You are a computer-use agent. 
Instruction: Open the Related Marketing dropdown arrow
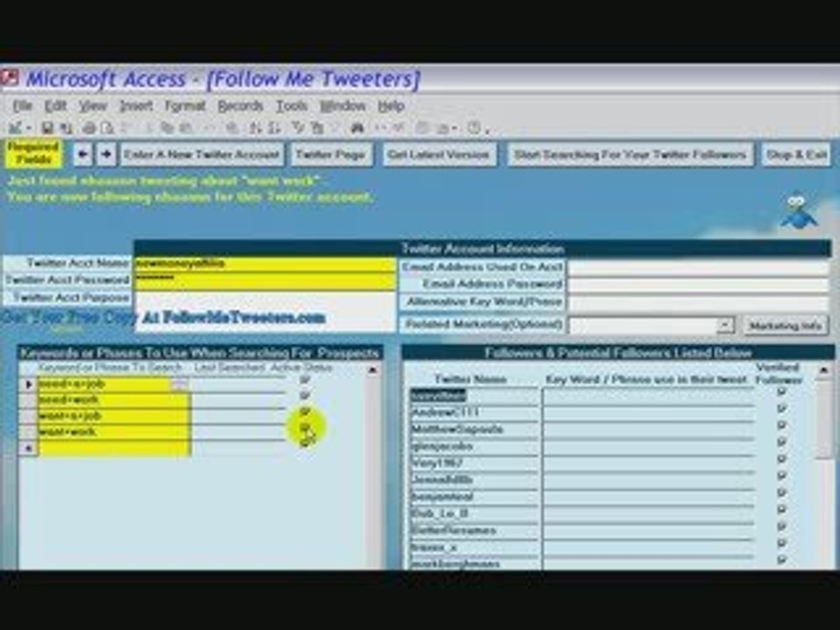click(724, 325)
